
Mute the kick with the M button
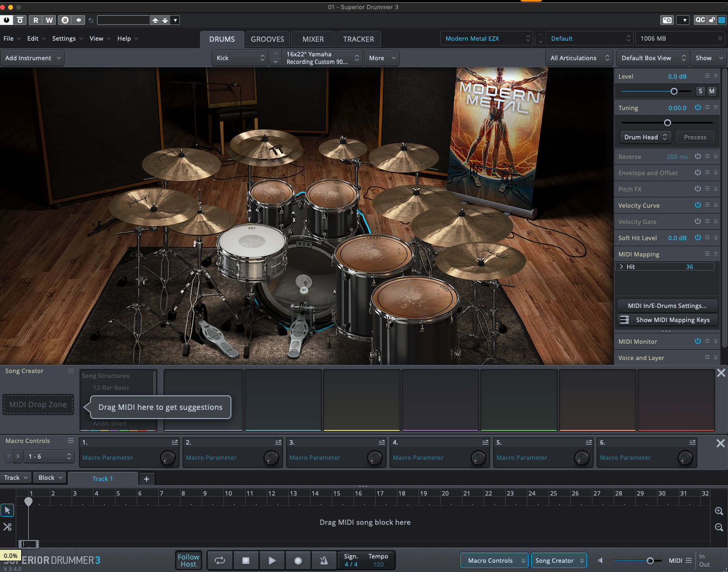[x=712, y=91]
